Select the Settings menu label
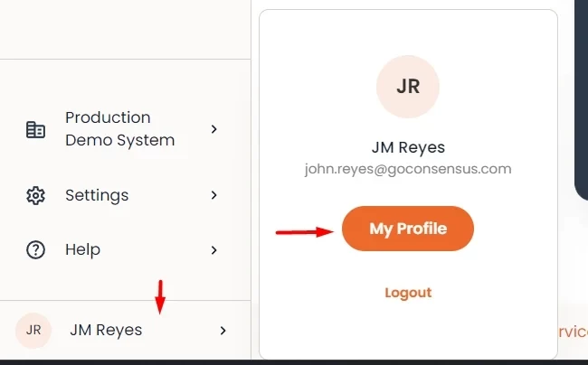 (97, 195)
